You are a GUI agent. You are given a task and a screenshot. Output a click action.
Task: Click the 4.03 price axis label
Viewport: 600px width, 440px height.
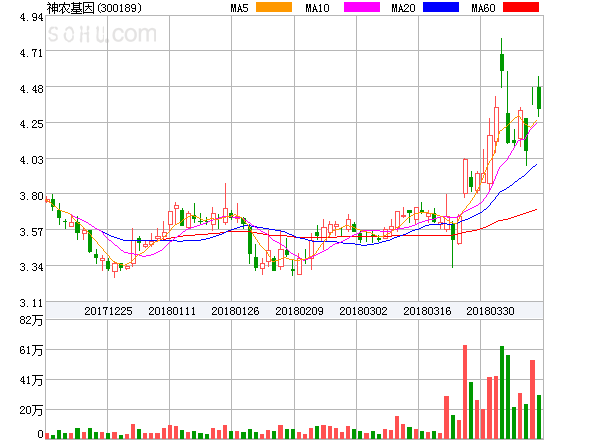(31, 160)
